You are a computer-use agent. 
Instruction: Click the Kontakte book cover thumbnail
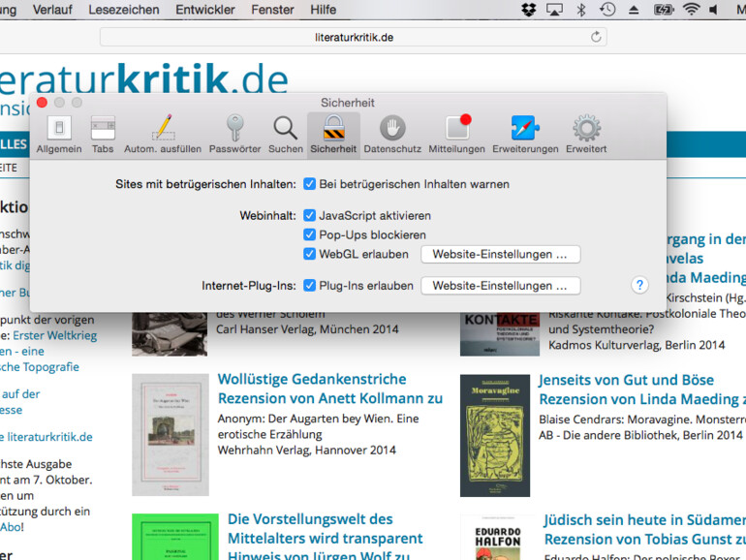pyautogui.click(x=500, y=334)
